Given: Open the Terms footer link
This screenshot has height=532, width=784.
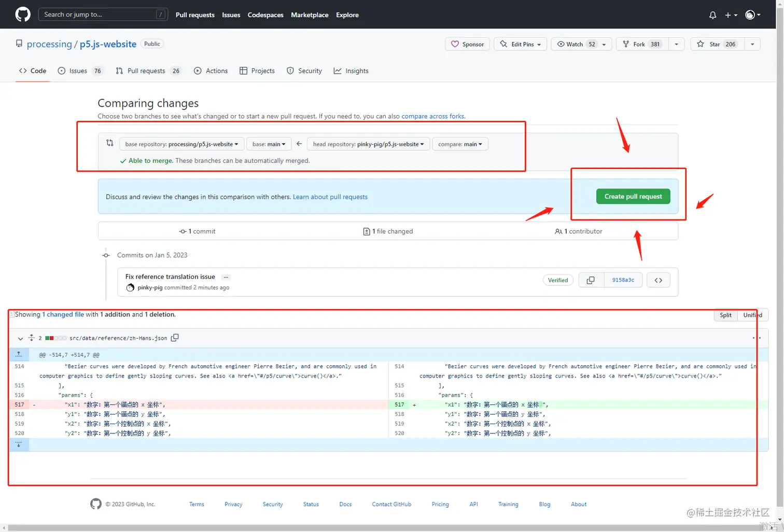Looking at the screenshot, I should (x=197, y=505).
